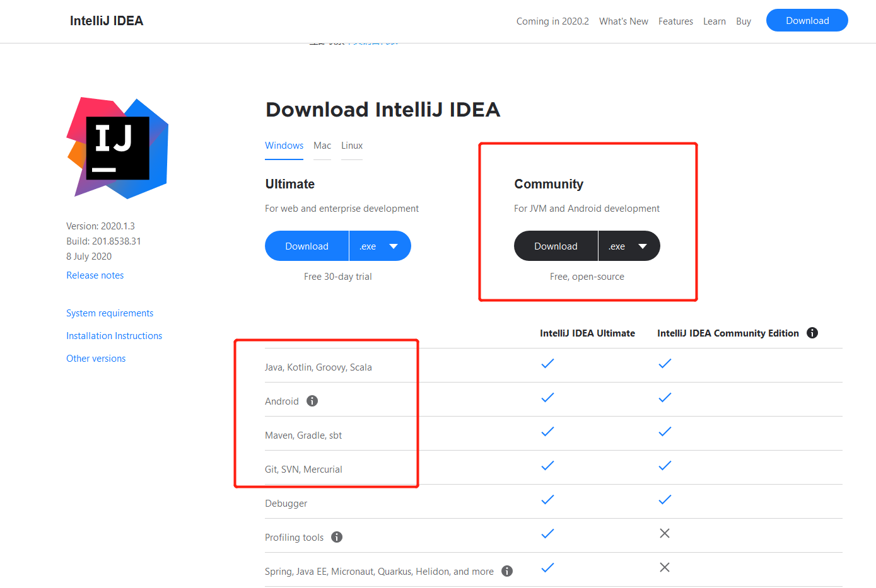Click '8 July 2020' date text

tap(89, 257)
